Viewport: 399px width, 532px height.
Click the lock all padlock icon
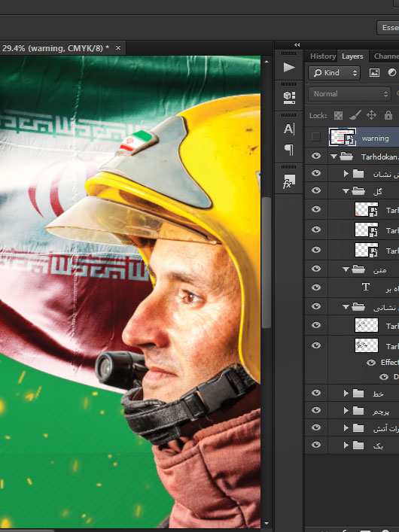click(388, 115)
